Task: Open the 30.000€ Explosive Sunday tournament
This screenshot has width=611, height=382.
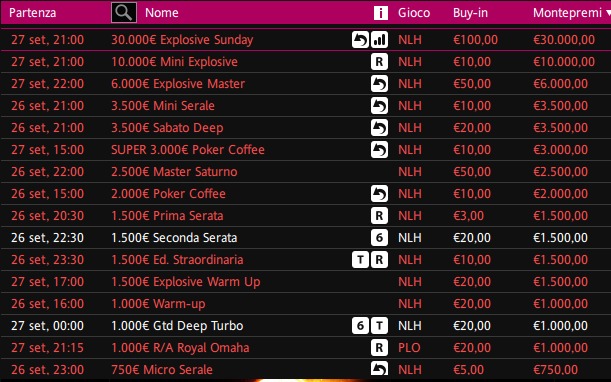Action: point(182,40)
